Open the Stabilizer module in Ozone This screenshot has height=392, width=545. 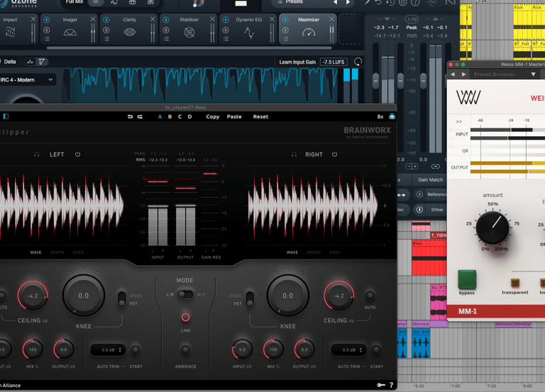coord(189,29)
